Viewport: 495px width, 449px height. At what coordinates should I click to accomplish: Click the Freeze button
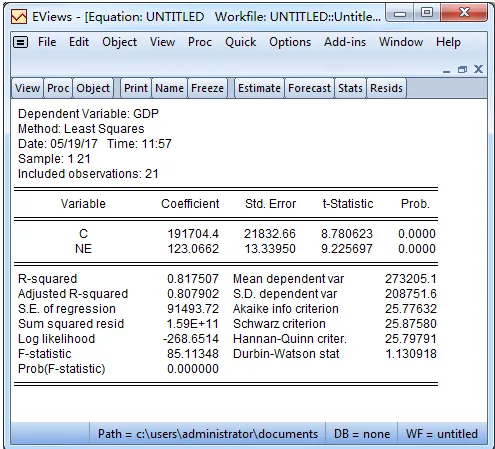(x=207, y=88)
